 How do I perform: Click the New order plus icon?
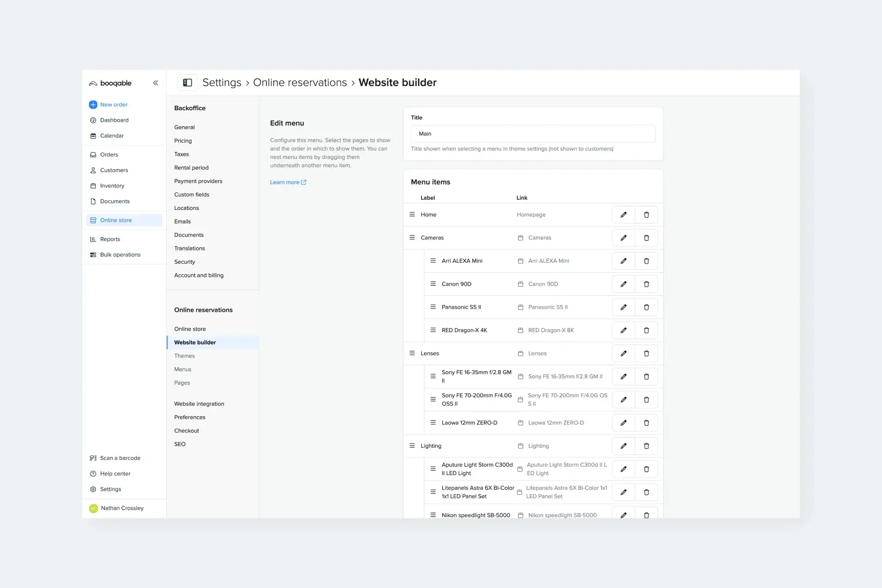(93, 104)
